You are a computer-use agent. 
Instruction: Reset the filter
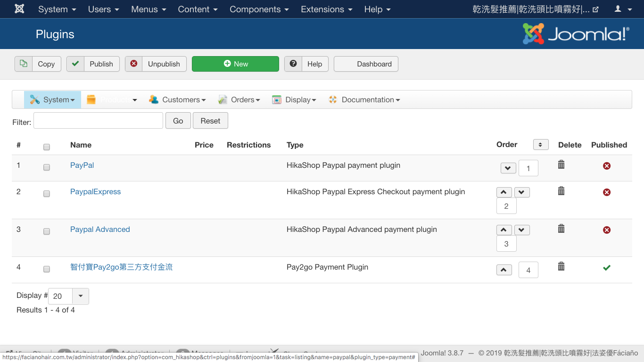pos(210,121)
